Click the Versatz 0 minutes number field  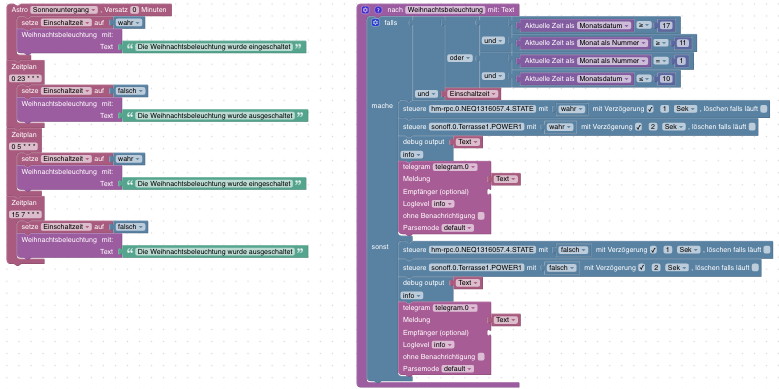coord(134,9)
